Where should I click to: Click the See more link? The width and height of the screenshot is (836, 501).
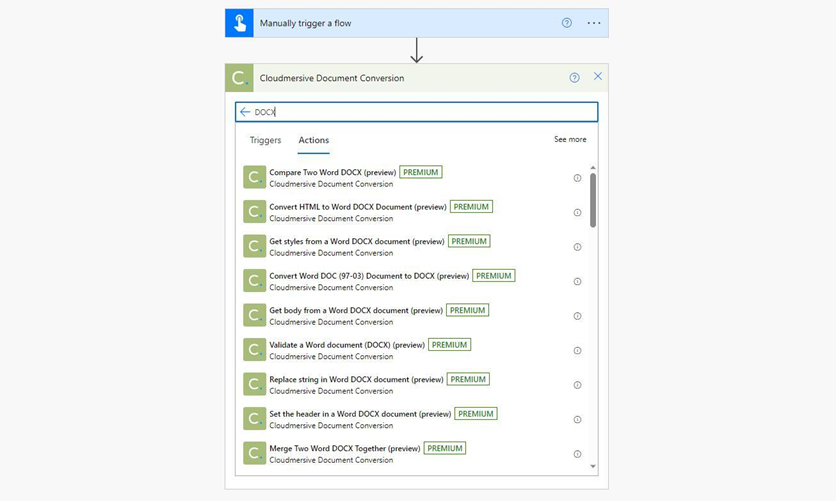[570, 140]
